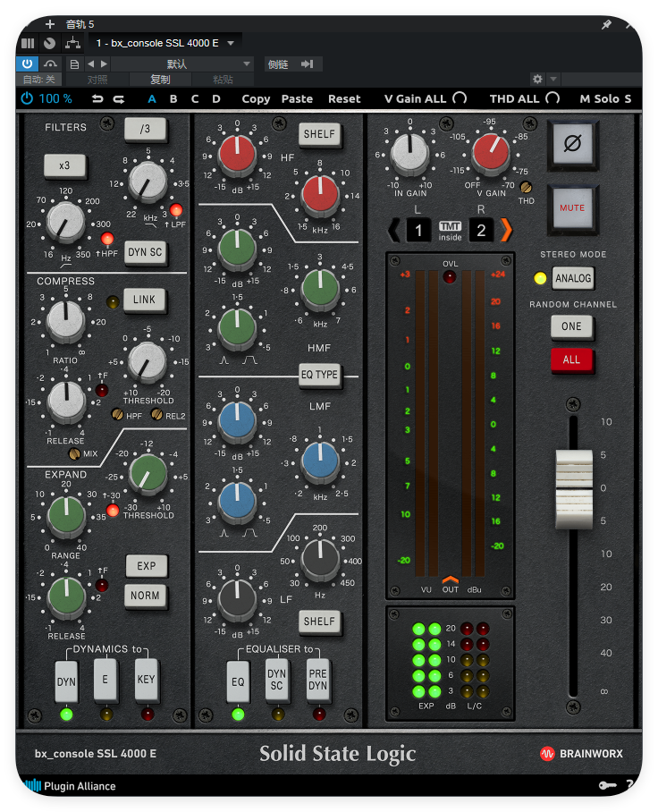The width and height of the screenshot is (658, 812).
Task: Toggle the ANALOG stereo mode button
Action: (573, 278)
